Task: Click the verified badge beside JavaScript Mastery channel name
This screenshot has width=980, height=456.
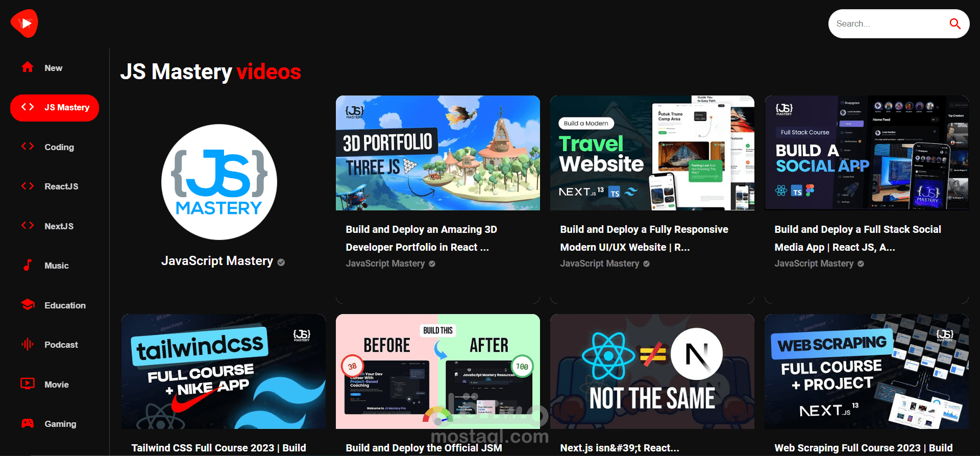Action: tap(281, 262)
